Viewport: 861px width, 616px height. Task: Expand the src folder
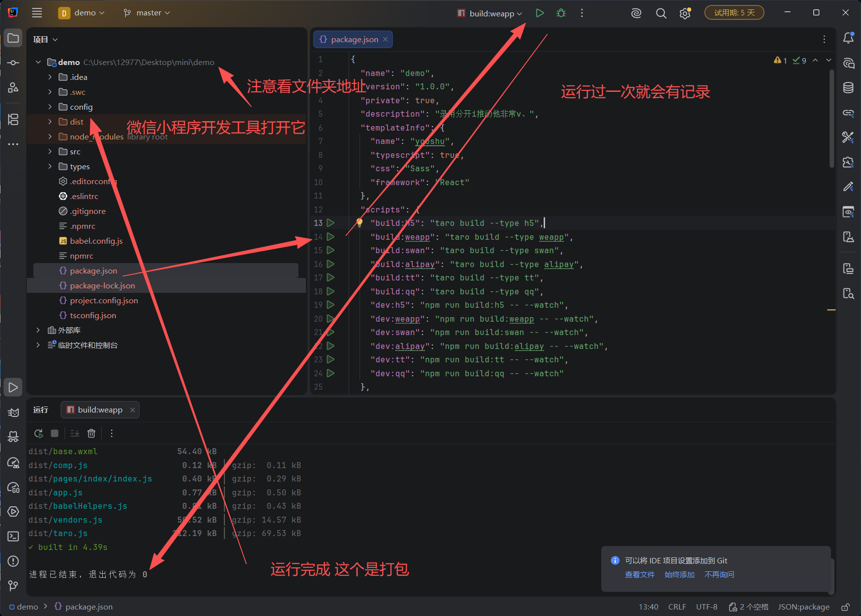(50, 151)
